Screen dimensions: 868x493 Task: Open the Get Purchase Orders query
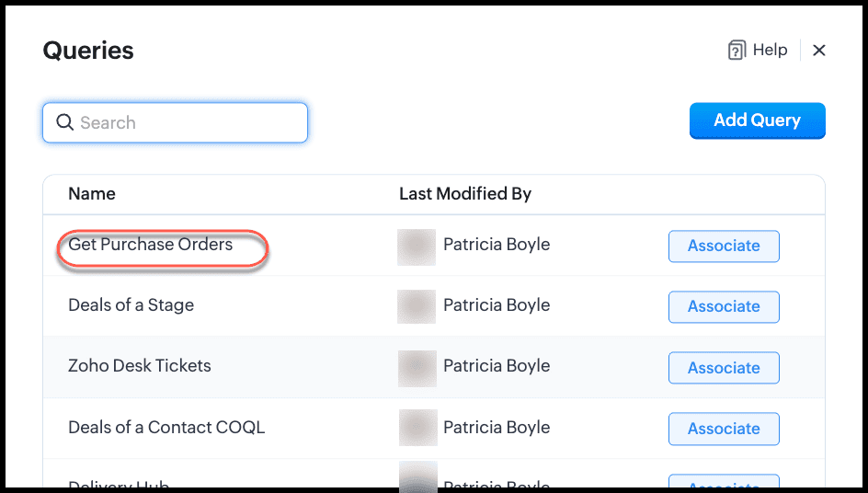[x=151, y=245]
